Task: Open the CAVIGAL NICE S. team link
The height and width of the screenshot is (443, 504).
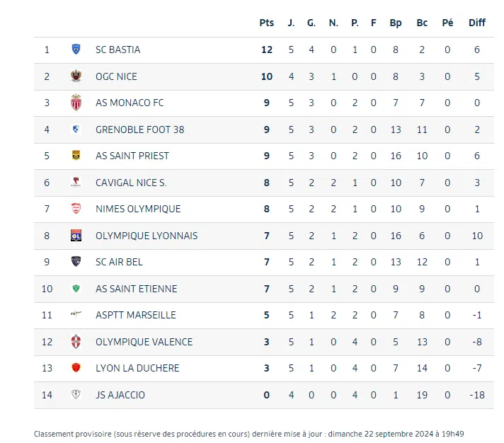Action: click(131, 183)
